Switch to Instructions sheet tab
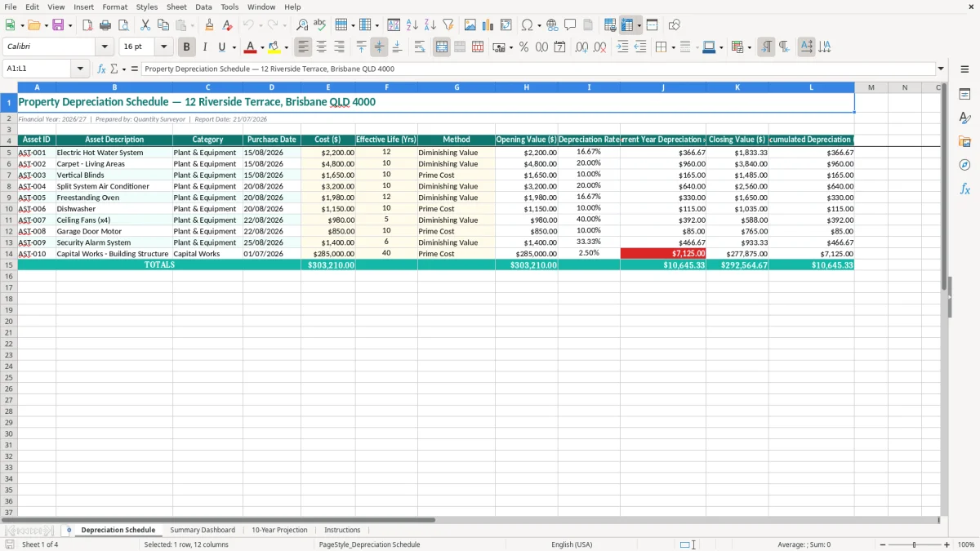The image size is (980, 551). [x=342, y=530]
